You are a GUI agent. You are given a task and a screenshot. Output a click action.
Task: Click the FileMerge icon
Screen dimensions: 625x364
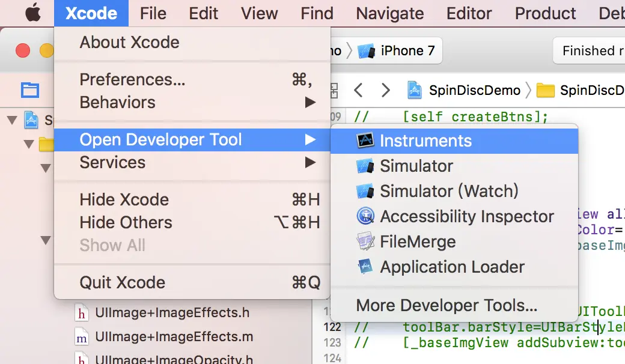[365, 241]
